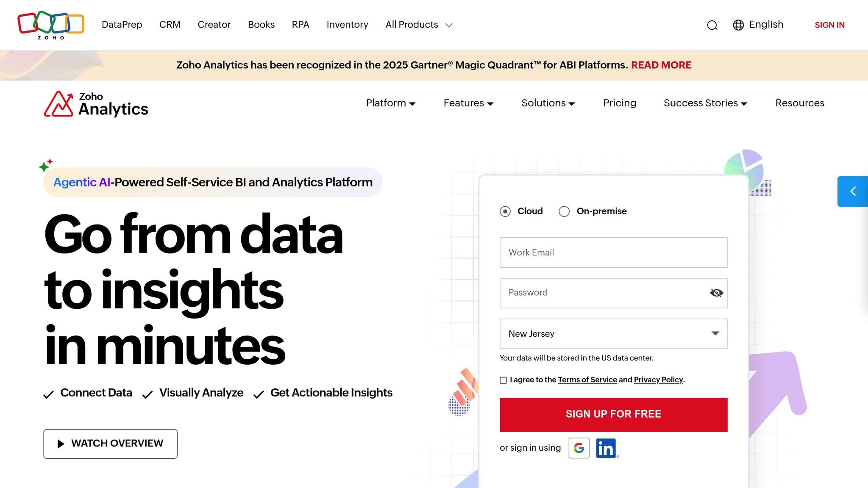868x488 pixels.
Task: Click the SIGN UP FOR FREE button
Action: point(613,414)
